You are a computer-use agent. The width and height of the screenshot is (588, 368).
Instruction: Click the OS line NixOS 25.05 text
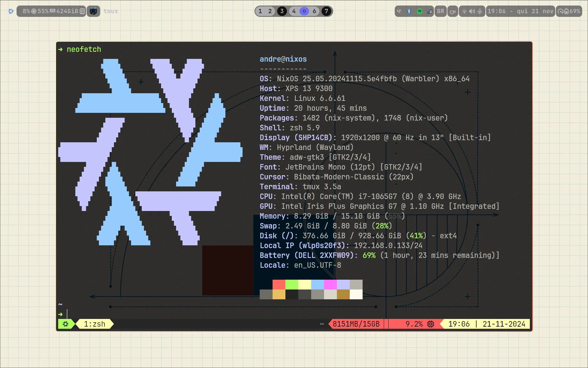[x=364, y=79]
